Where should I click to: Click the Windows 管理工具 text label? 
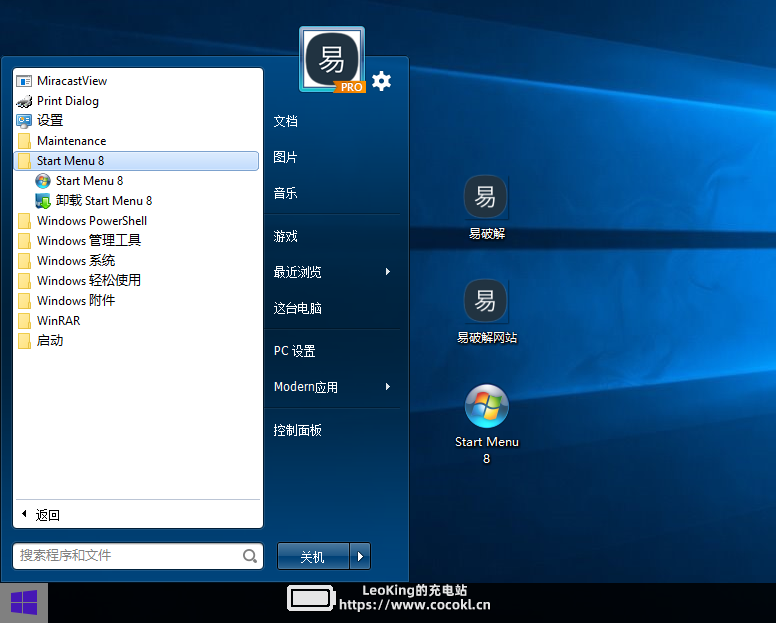(x=89, y=240)
